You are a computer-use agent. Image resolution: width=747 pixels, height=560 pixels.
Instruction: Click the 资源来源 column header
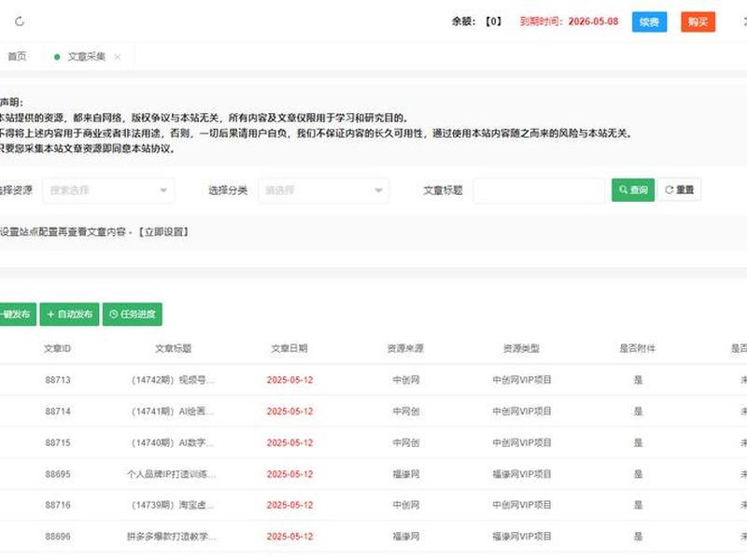(x=405, y=348)
